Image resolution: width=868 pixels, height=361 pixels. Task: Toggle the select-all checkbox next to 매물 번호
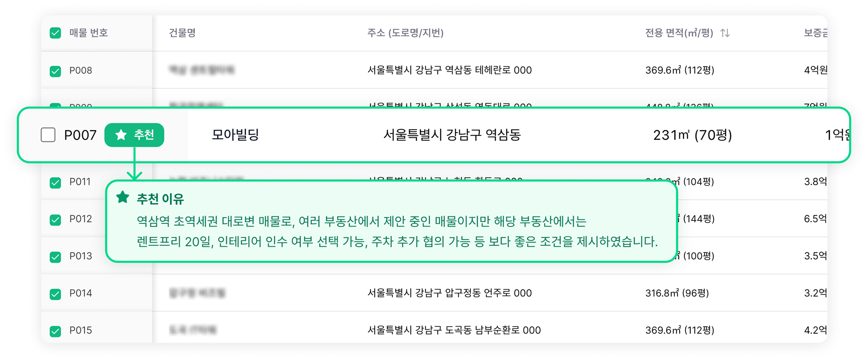click(x=55, y=33)
